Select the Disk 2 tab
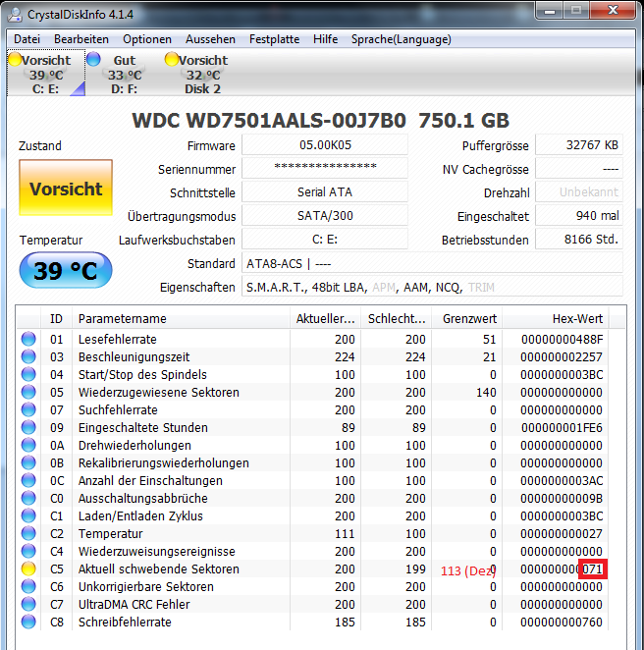Screen dimensions: 644x650 click(202, 74)
